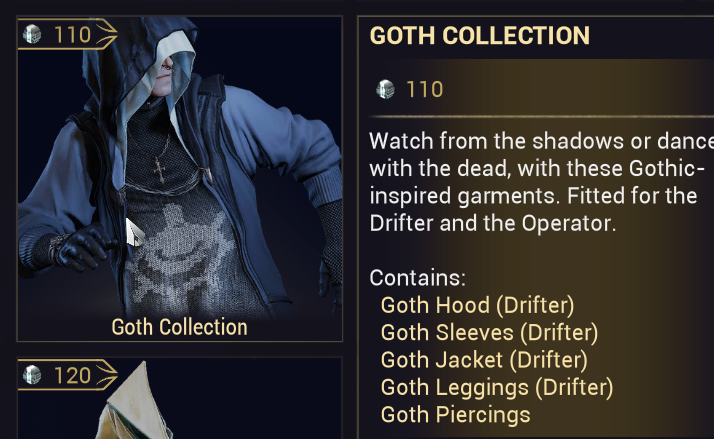Select Goth Jacket (Drifter) entry
Image resolution: width=714 pixels, height=439 pixels.
tap(484, 360)
